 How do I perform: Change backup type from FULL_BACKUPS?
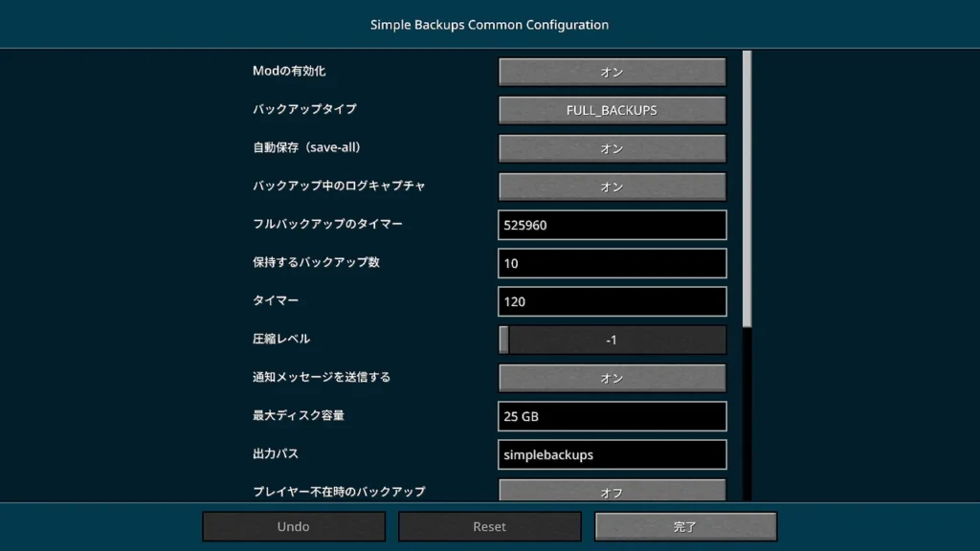coord(612,110)
